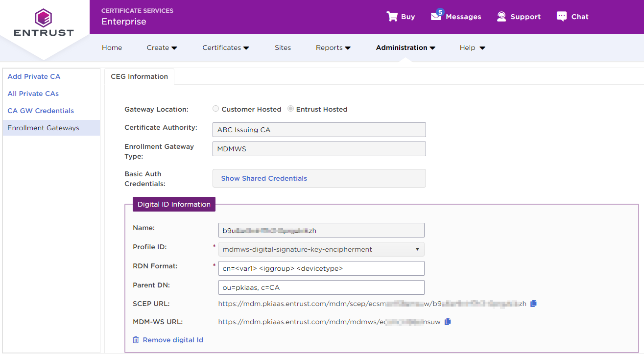Expand the Certificates menu
This screenshot has height=356, width=644.
226,47
